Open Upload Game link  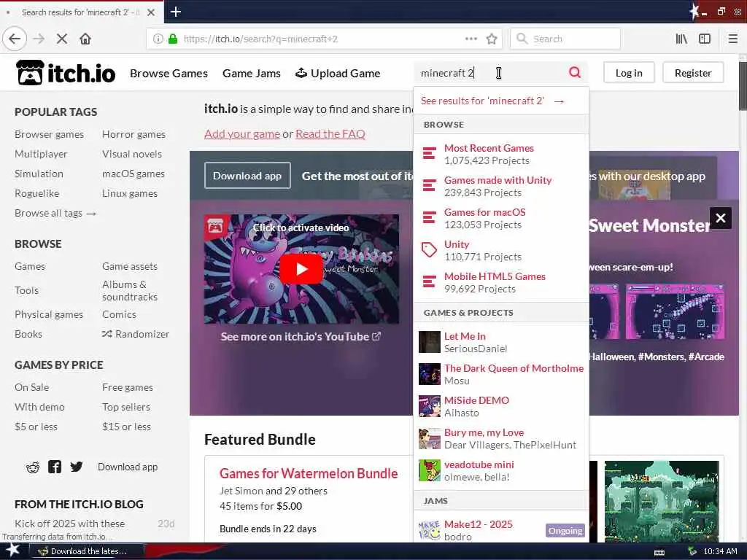pyautogui.click(x=338, y=74)
